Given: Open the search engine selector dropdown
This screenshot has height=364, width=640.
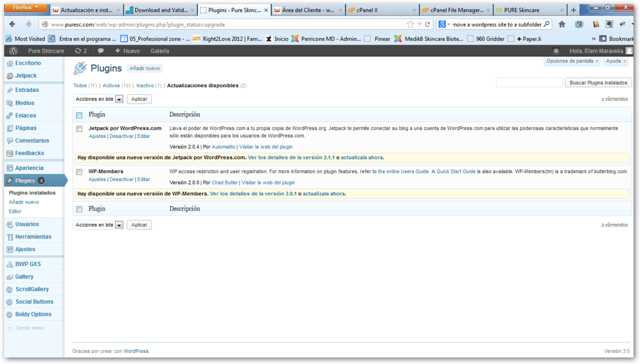Looking at the screenshot, I should tap(444, 24).
